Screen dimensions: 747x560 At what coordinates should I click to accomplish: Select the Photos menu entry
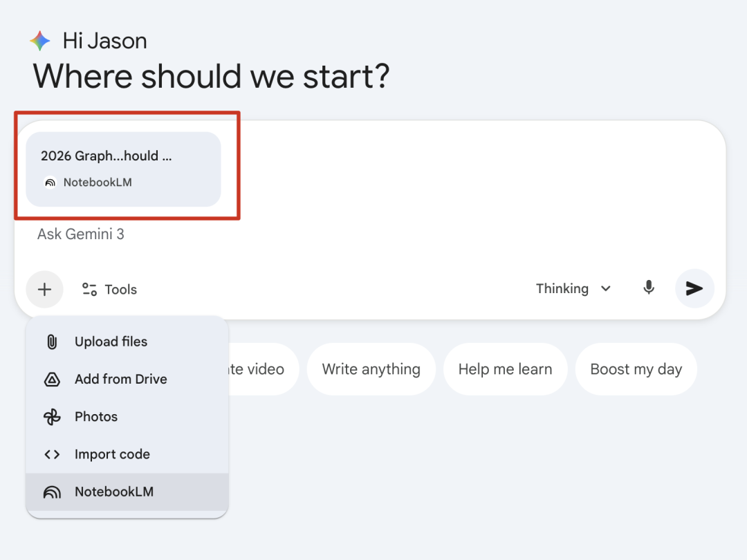96,417
